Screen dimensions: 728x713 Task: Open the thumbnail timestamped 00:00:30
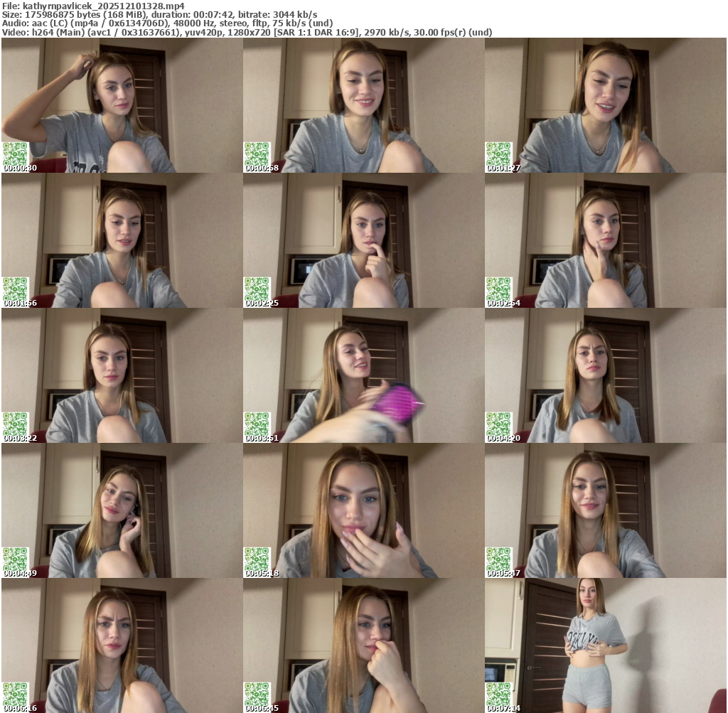(122, 105)
